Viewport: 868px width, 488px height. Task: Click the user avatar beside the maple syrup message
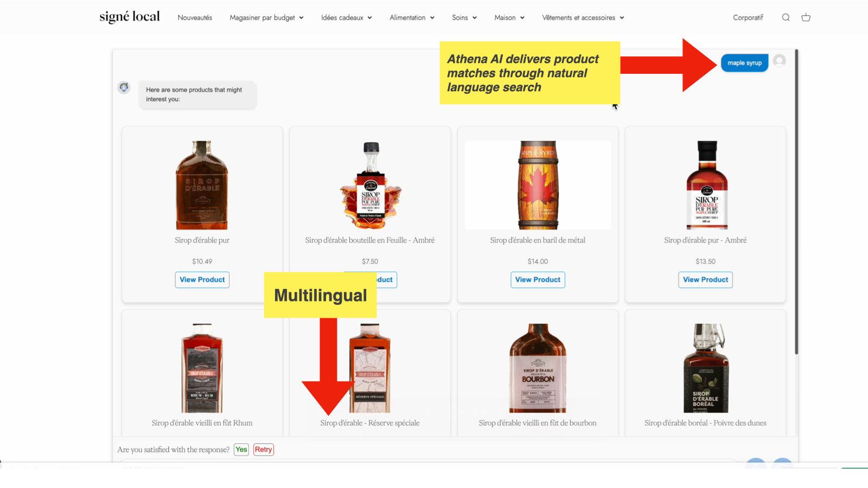pyautogui.click(x=779, y=61)
